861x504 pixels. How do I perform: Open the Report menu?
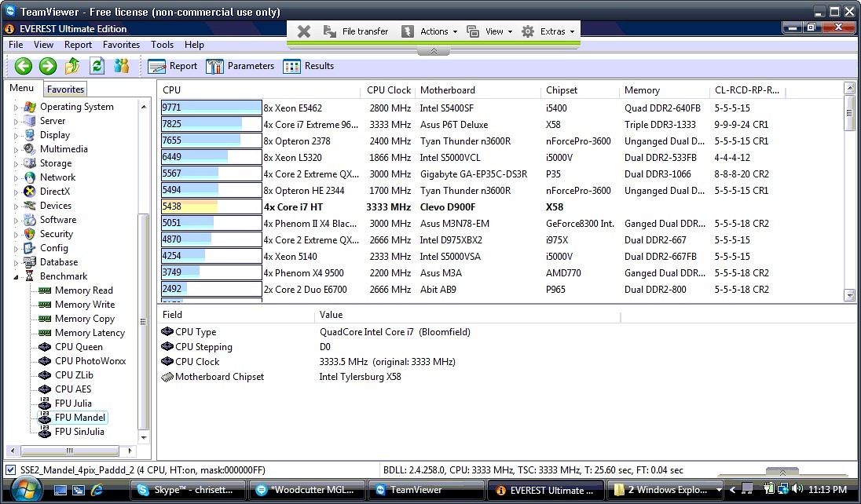click(x=78, y=45)
